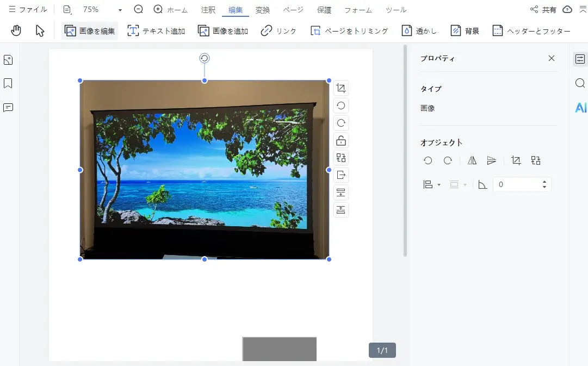This screenshot has height=366, width=588.
Task: Switch to the selection arrow tool
Action: [39, 31]
